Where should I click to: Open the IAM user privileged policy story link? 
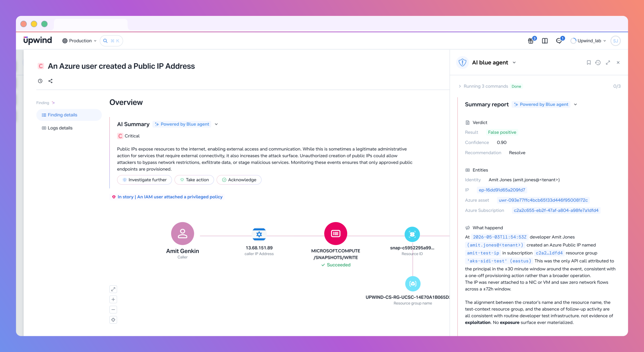170,197
